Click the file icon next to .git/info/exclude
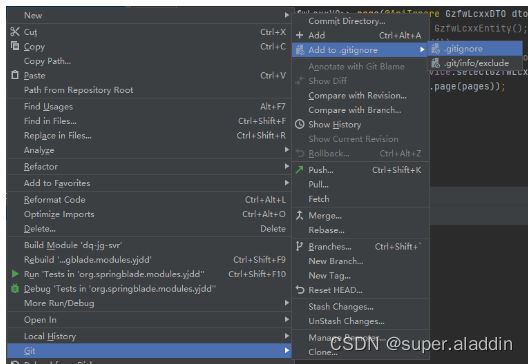This screenshot has width=528, height=364. point(436,63)
